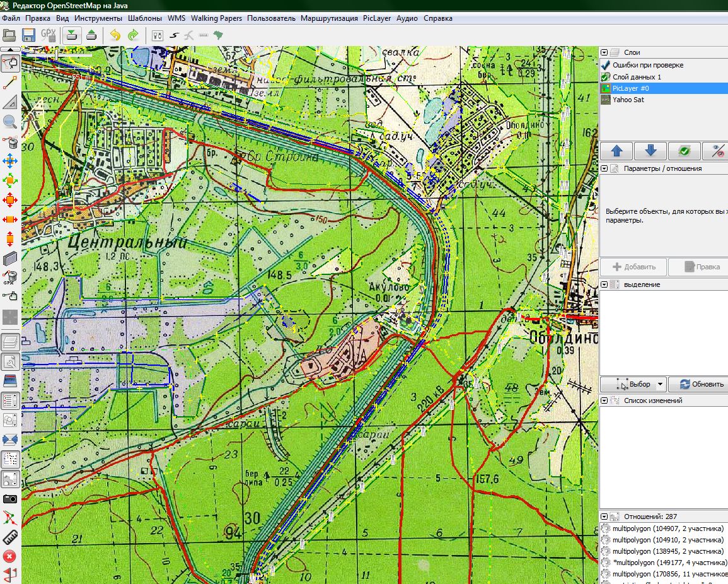
Task: Open the PicLayer menu
Action: [x=377, y=18]
